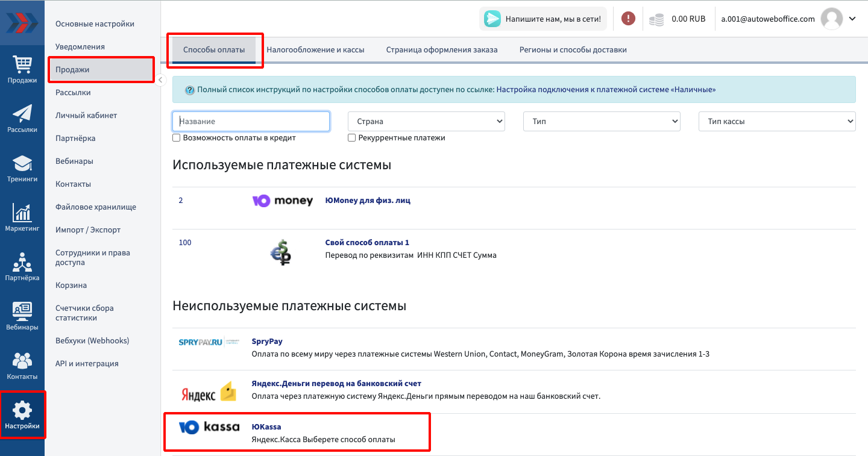Screen dimensions: 868x456
Task: Expand the Страна dropdown
Action: click(x=426, y=121)
